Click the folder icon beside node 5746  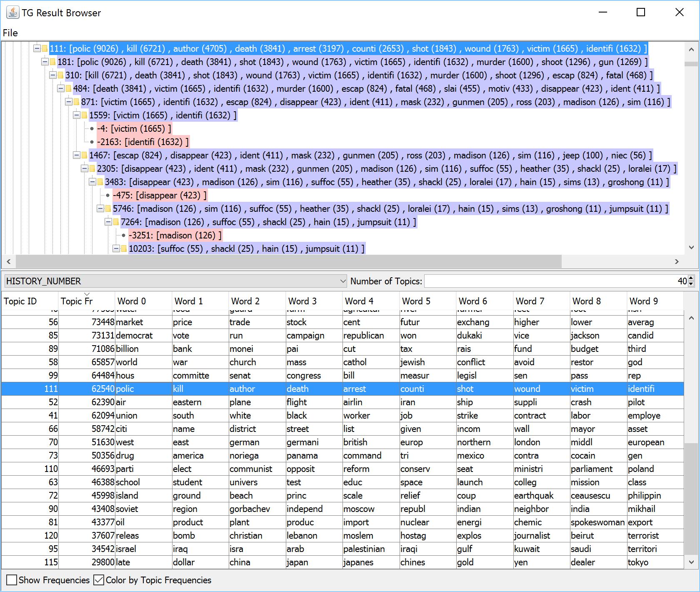108,208
